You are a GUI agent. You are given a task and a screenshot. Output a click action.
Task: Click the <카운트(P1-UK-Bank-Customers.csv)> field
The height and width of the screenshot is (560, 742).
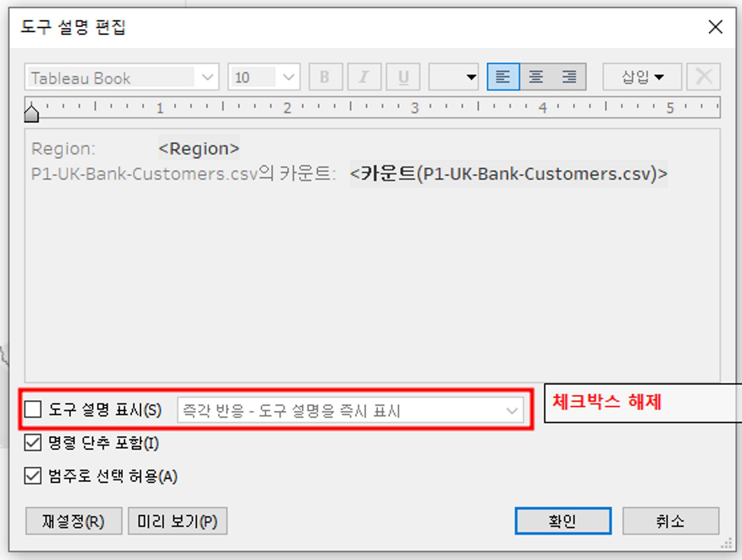pyautogui.click(x=509, y=174)
